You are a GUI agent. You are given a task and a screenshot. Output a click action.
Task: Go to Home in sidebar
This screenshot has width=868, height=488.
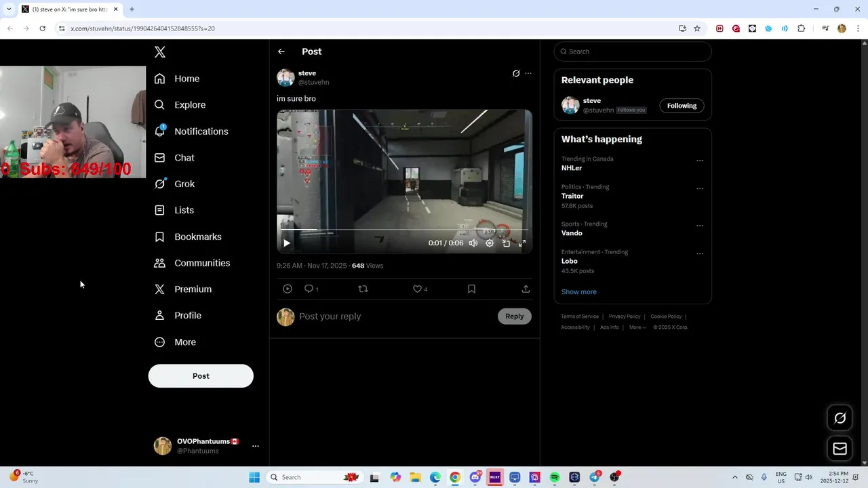177,79
